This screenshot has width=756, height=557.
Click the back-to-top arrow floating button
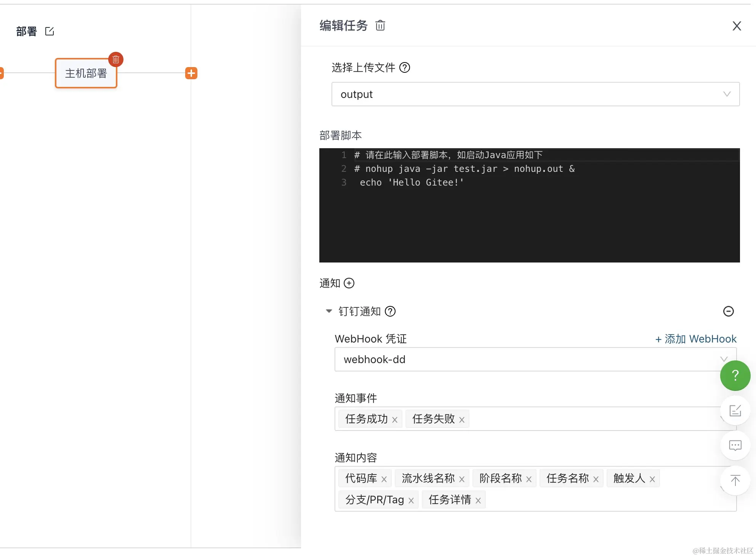pyautogui.click(x=735, y=480)
